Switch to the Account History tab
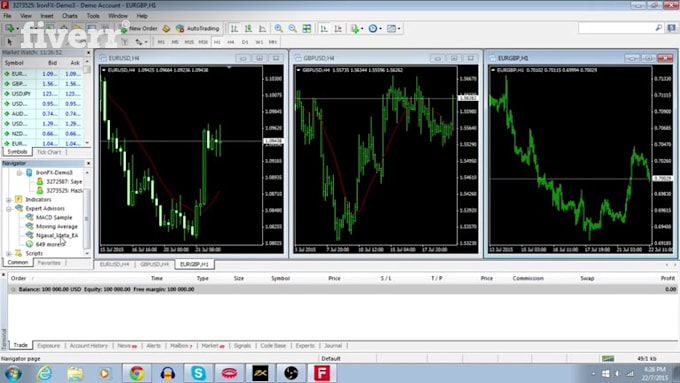Image resolution: width=680 pixels, height=383 pixels. [88, 346]
